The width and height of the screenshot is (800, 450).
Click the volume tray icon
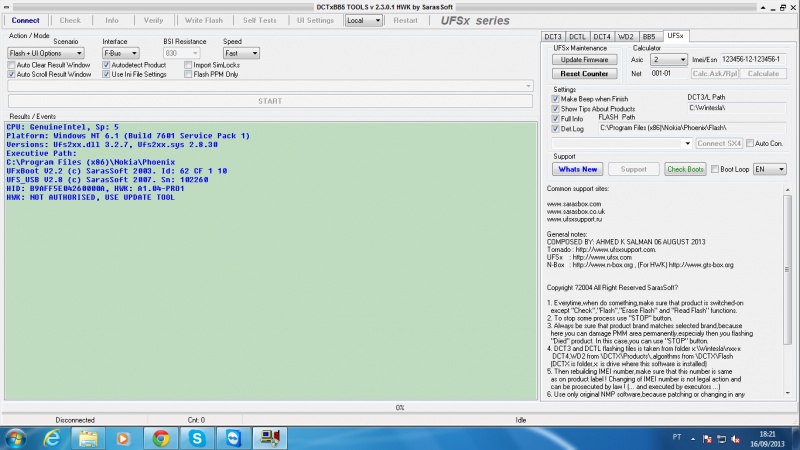pyautogui.click(x=735, y=439)
